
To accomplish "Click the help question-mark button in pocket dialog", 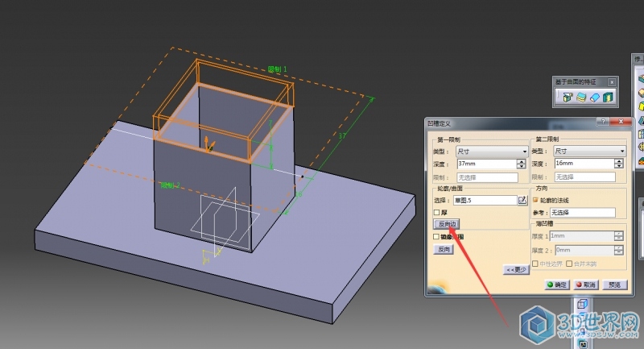I will 603,122.
